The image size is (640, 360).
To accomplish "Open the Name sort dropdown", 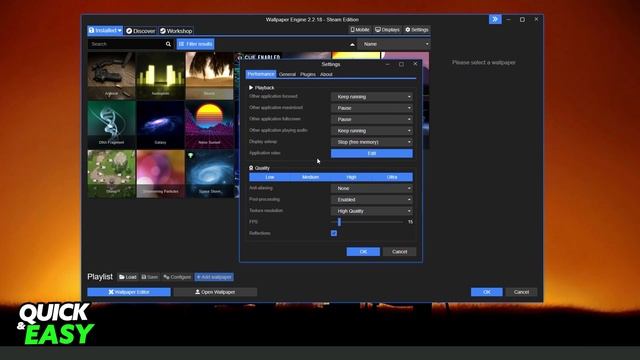I will point(394,44).
